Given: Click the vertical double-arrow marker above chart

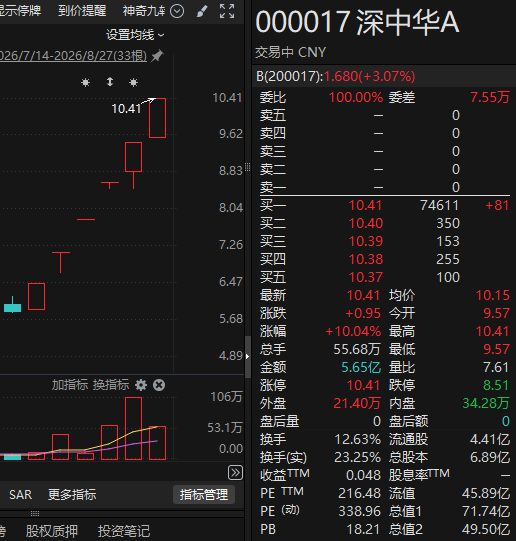Looking at the screenshot, I should (x=110, y=82).
